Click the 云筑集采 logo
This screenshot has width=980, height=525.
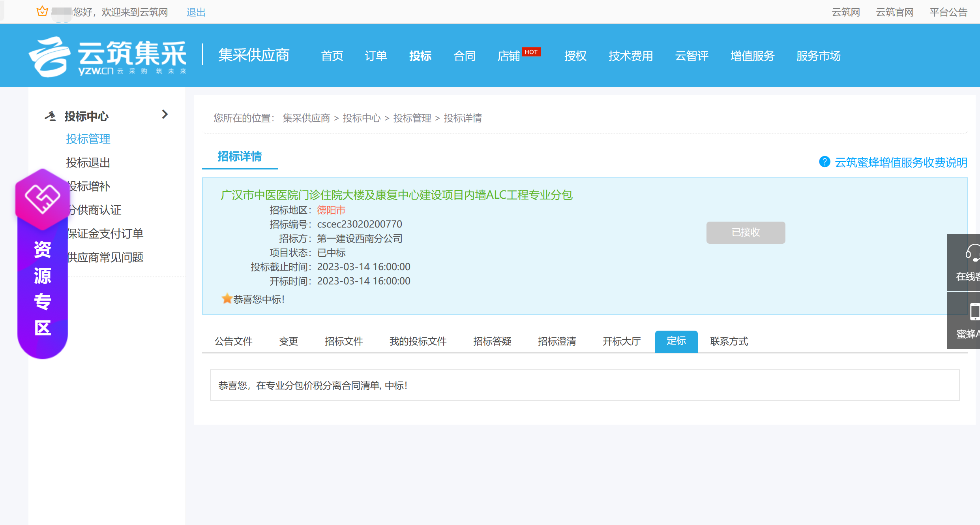point(108,56)
